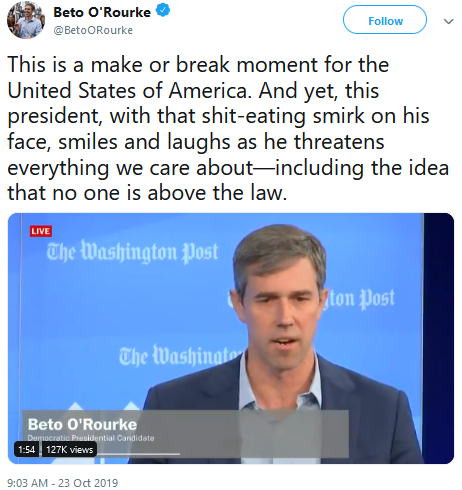Click the dark right edge of video

[x=439, y=338]
